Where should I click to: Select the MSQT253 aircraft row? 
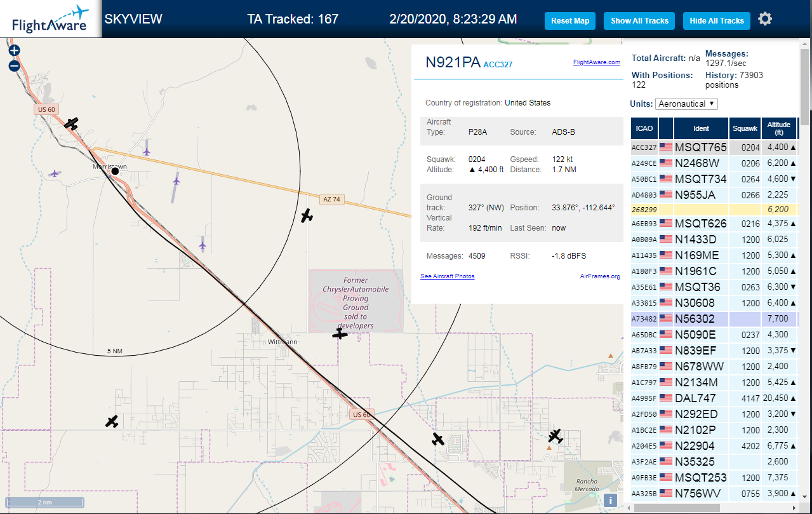pyautogui.click(x=714, y=478)
